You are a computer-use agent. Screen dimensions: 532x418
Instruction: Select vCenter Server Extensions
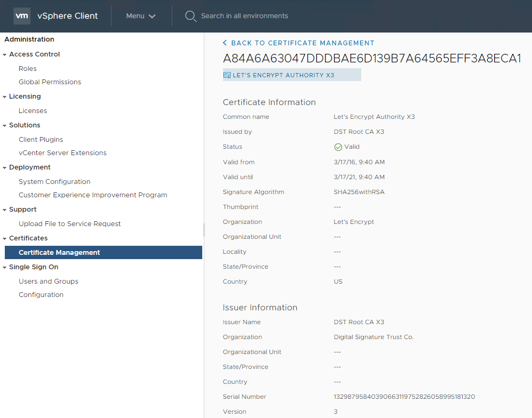click(62, 153)
